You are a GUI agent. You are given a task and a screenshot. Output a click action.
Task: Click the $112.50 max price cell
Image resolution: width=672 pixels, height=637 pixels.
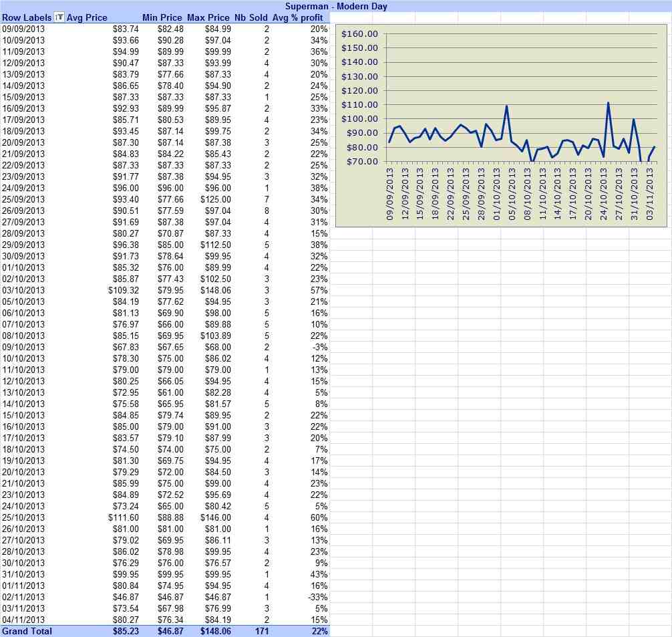(x=216, y=245)
